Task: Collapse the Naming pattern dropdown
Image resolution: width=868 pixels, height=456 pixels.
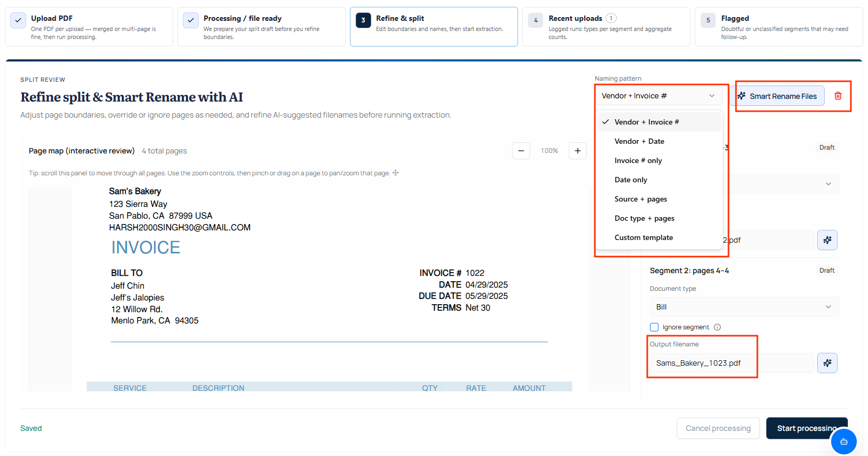Action: (x=658, y=96)
